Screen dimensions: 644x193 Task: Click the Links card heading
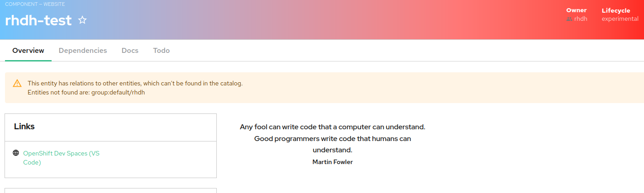pos(24,127)
